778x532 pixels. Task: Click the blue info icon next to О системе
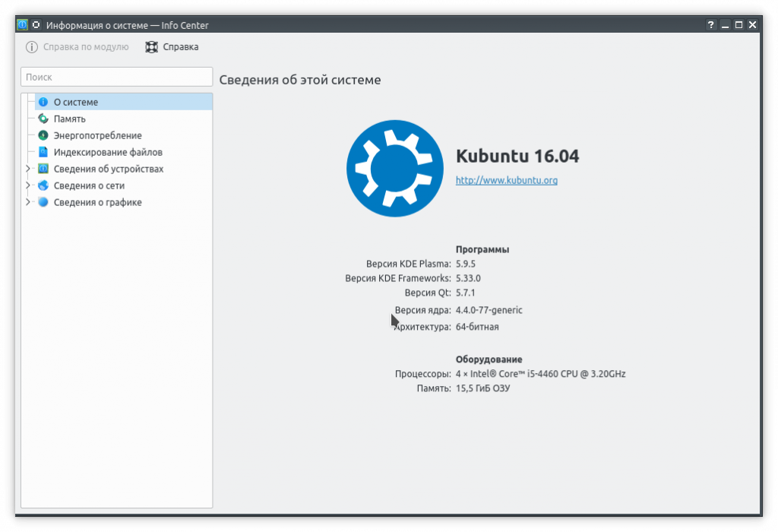[x=43, y=102]
